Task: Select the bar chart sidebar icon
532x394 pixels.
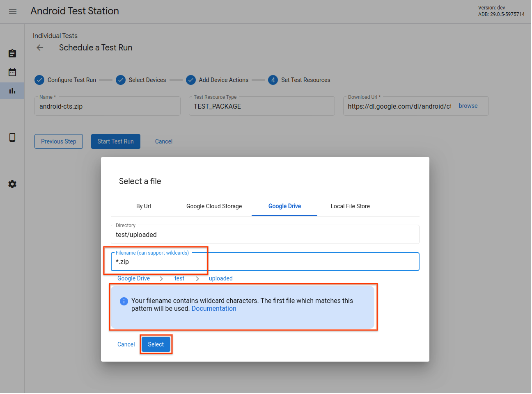Action: [12, 91]
